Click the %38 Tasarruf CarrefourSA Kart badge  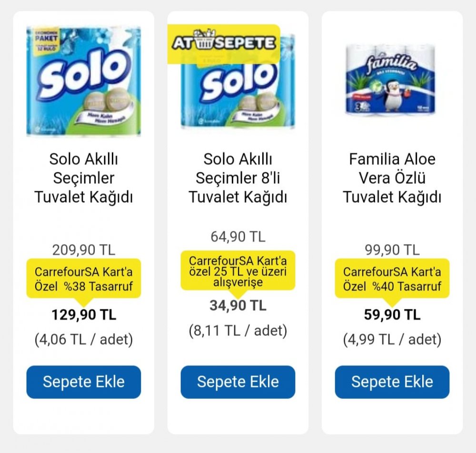point(83,278)
